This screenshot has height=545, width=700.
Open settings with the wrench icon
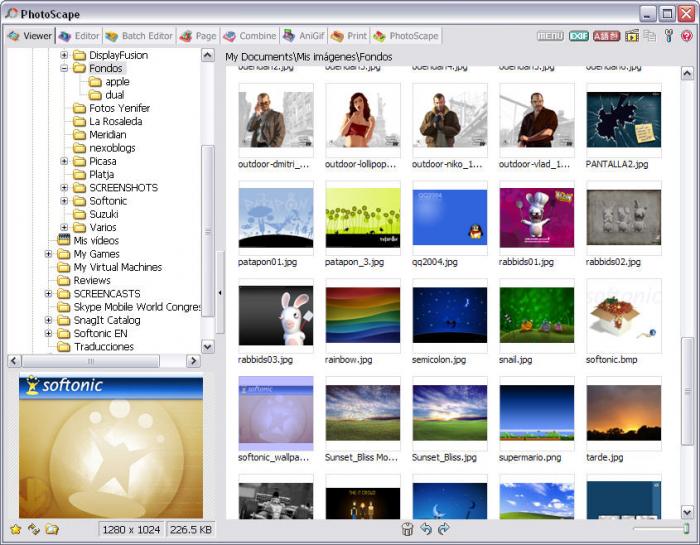click(x=669, y=36)
